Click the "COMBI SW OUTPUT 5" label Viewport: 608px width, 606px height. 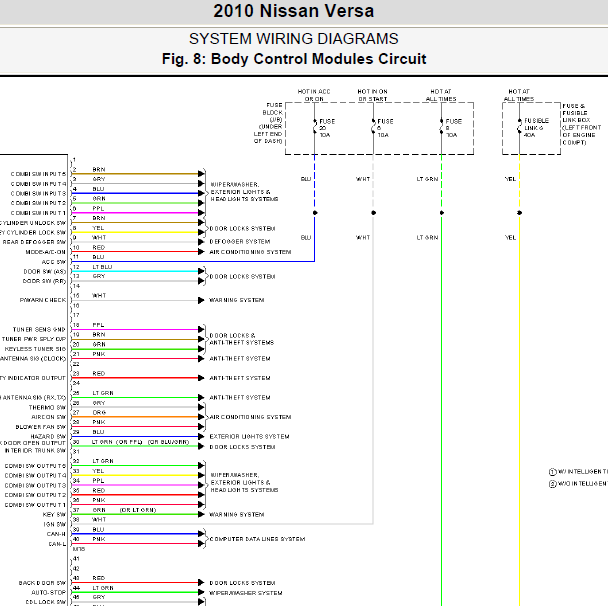(x=35, y=466)
